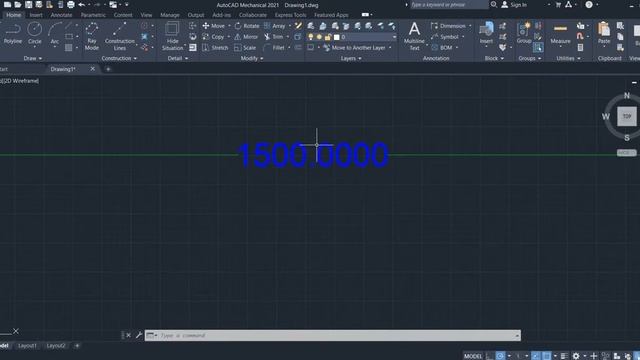Add a new drawing tab with plus
The width and height of the screenshot is (640, 360).
point(108,69)
